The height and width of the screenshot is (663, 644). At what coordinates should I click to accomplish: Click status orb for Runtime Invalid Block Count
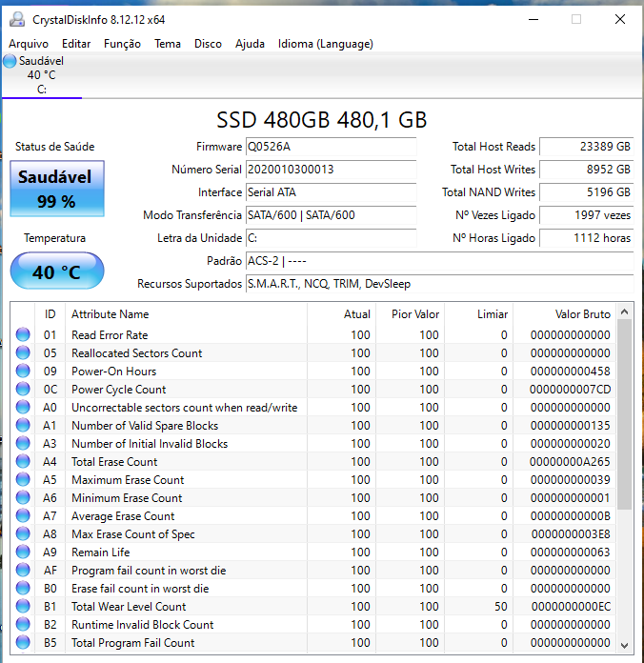point(23,624)
